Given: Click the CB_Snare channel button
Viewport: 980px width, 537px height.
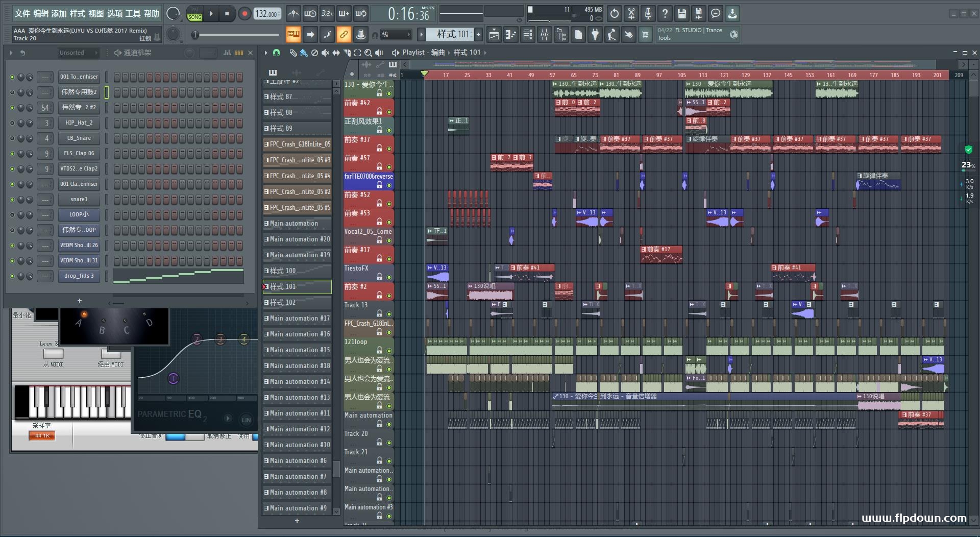Looking at the screenshot, I should click(79, 138).
